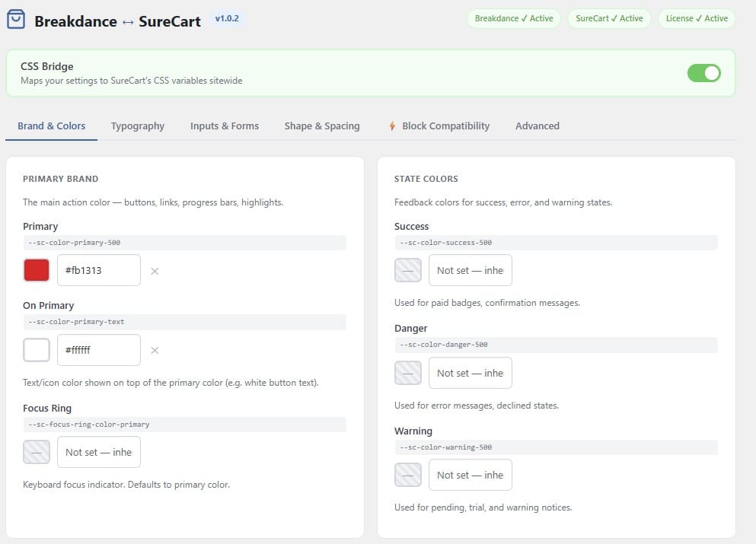
Task: Open the unset Focus Ring color swatch
Action: tap(37, 452)
